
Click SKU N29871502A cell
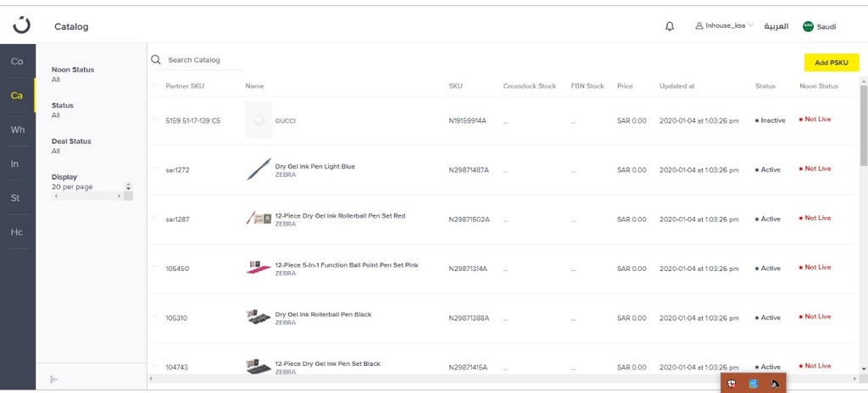469,219
